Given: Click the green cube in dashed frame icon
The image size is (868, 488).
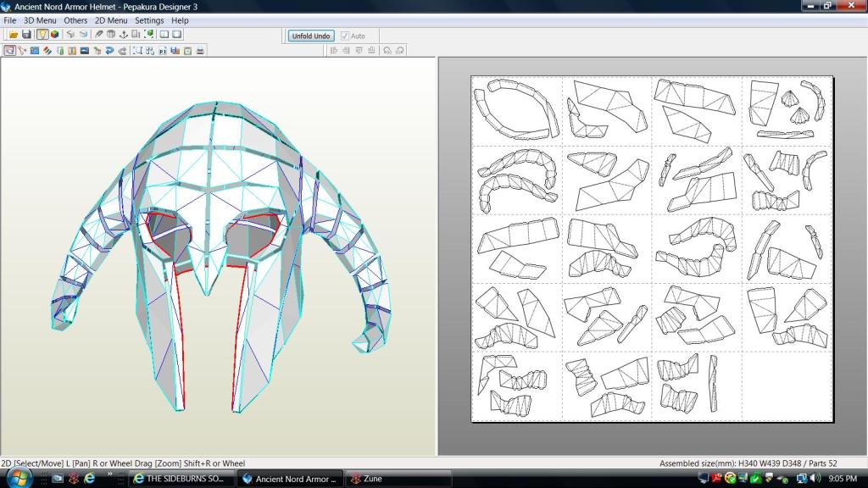Looking at the screenshot, I should pos(149,34).
